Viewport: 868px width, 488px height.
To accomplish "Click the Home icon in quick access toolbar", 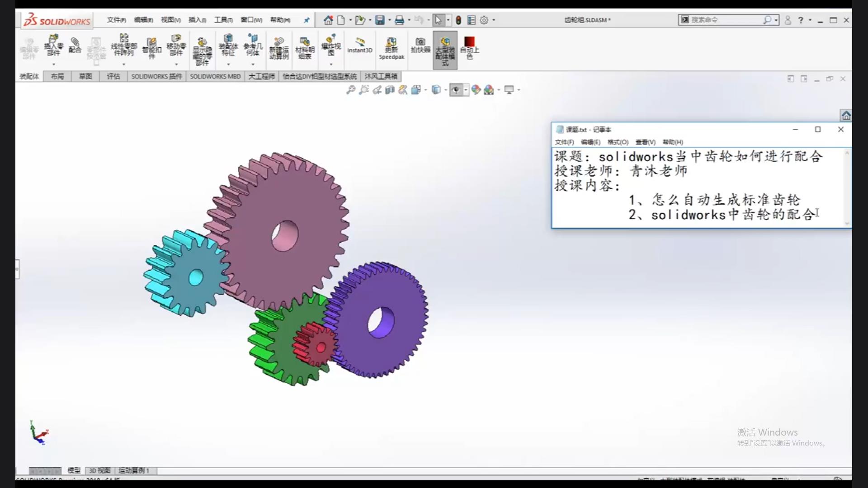I will coord(328,20).
